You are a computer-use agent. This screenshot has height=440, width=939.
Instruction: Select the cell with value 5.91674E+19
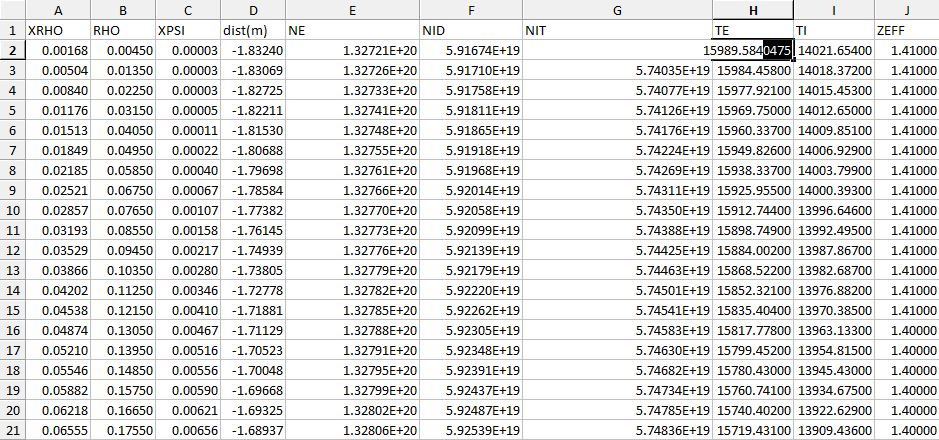pos(470,50)
